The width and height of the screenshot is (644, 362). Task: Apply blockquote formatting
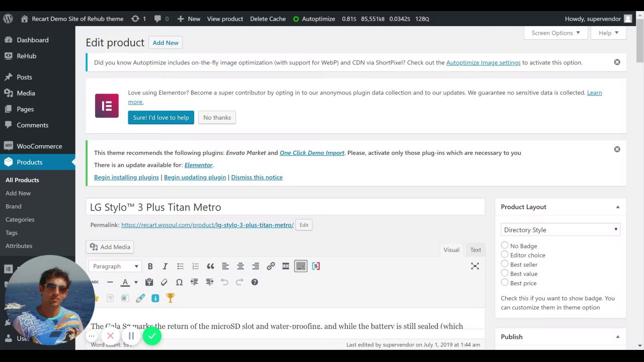pyautogui.click(x=210, y=266)
